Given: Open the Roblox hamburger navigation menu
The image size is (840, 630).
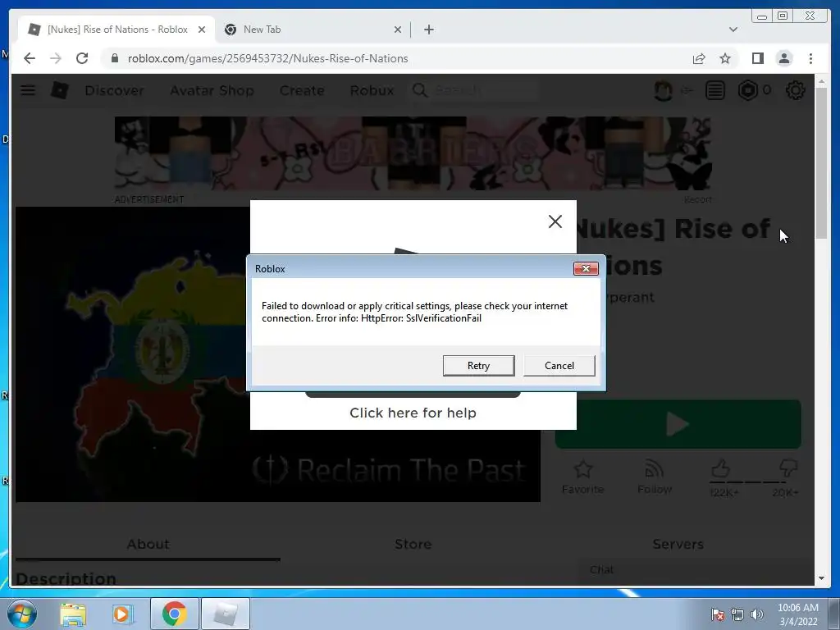Looking at the screenshot, I should click(x=28, y=90).
